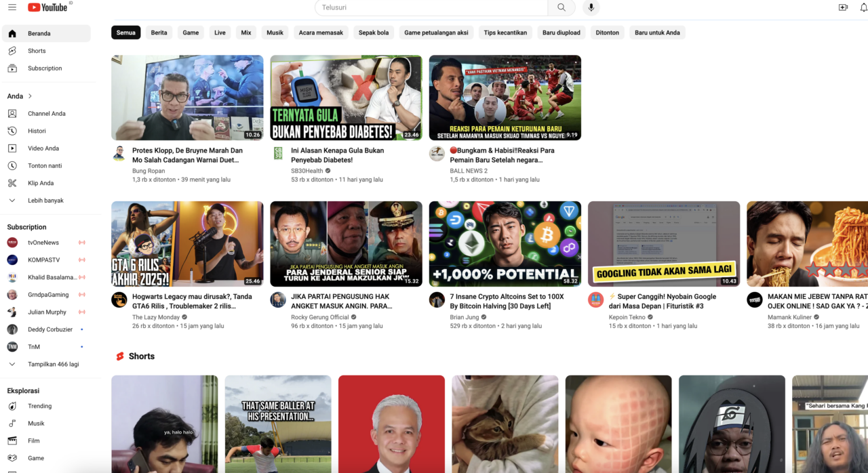Select the Musik filter chip
The height and width of the screenshot is (473, 868).
pos(275,33)
